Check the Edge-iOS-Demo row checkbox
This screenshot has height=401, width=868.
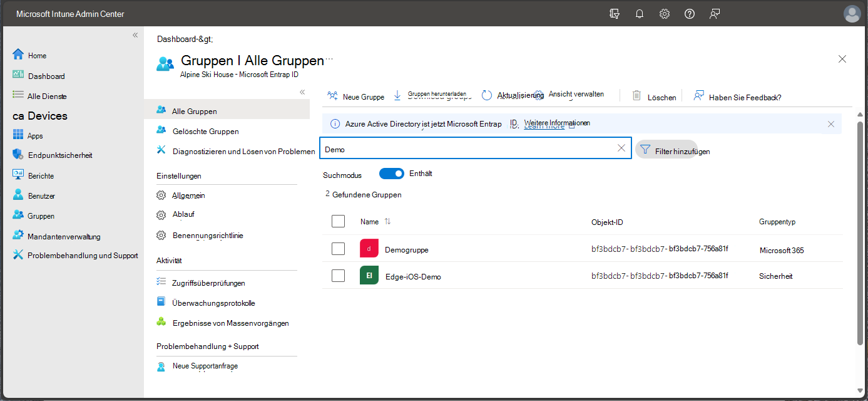338,276
